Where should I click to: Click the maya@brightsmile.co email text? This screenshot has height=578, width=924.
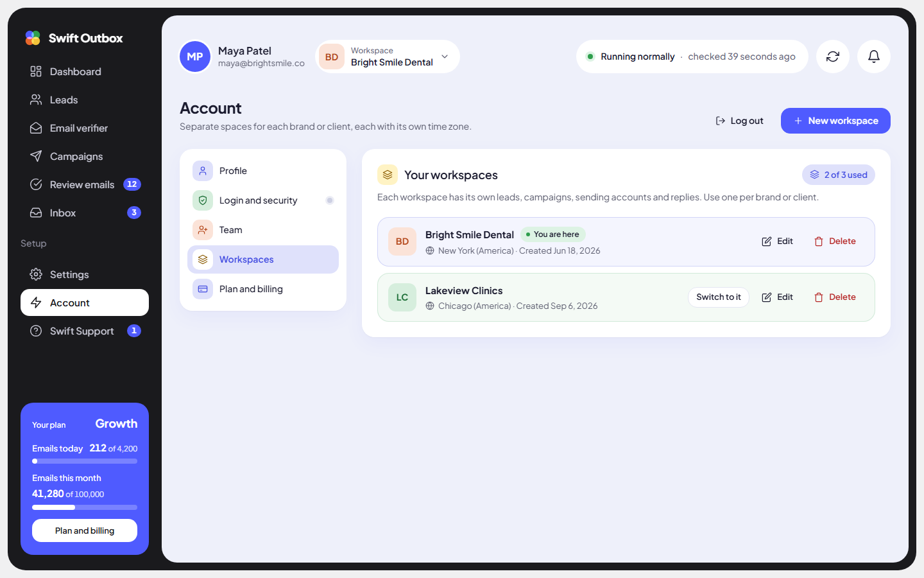(261, 64)
